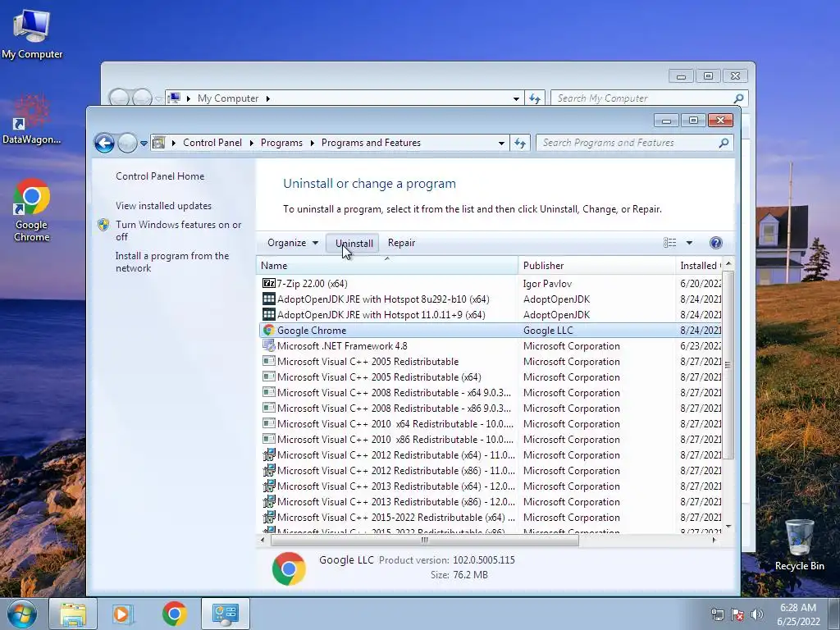The image size is (840, 630).
Task: Click the 7-Zip program icon
Action: click(x=268, y=283)
